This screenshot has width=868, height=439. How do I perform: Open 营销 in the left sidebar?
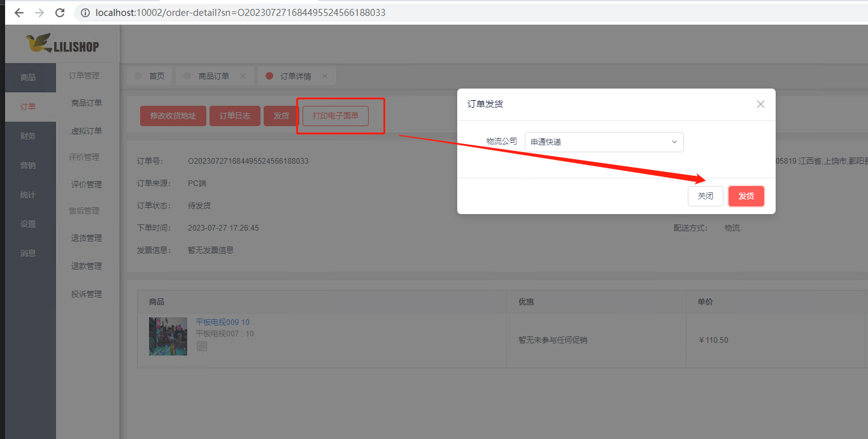pyautogui.click(x=28, y=166)
